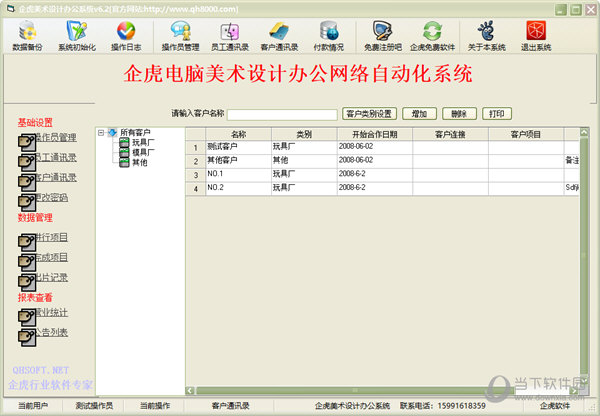The height and width of the screenshot is (416, 600).
Task: Click the tag icon beside sidebar 操作员管理
Action: 27,142
